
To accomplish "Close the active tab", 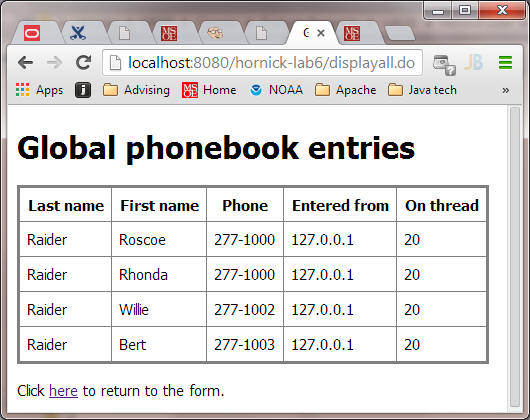I will coord(321,33).
